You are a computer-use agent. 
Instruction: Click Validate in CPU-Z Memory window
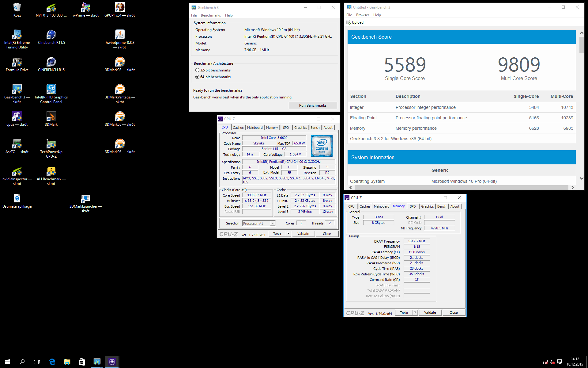click(x=430, y=312)
